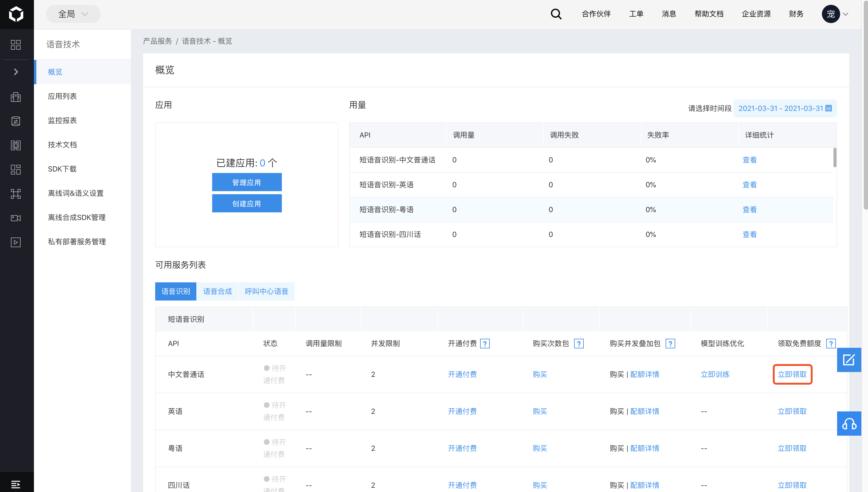Click 购买 次数包 for 中文普通话
The width and height of the screenshot is (868, 492).
(x=539, y=374)
